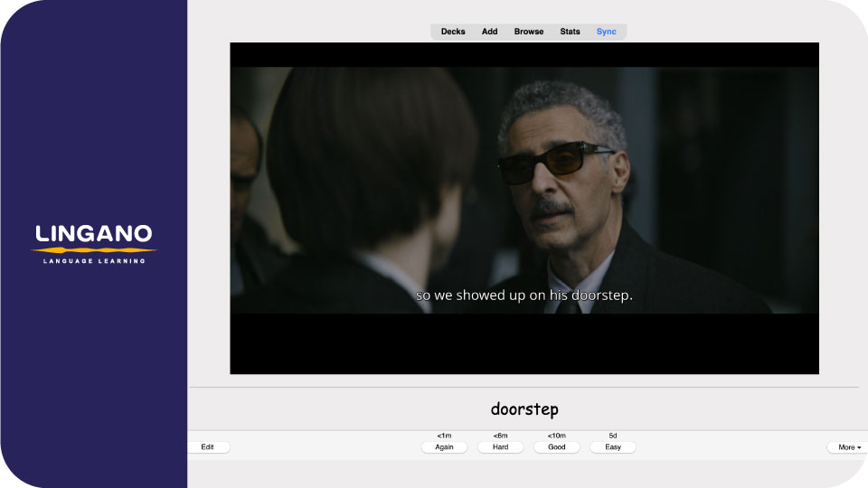Click the word "doorstep" below the image
Viewport: 868px width, 488px height.
[524, 408]
